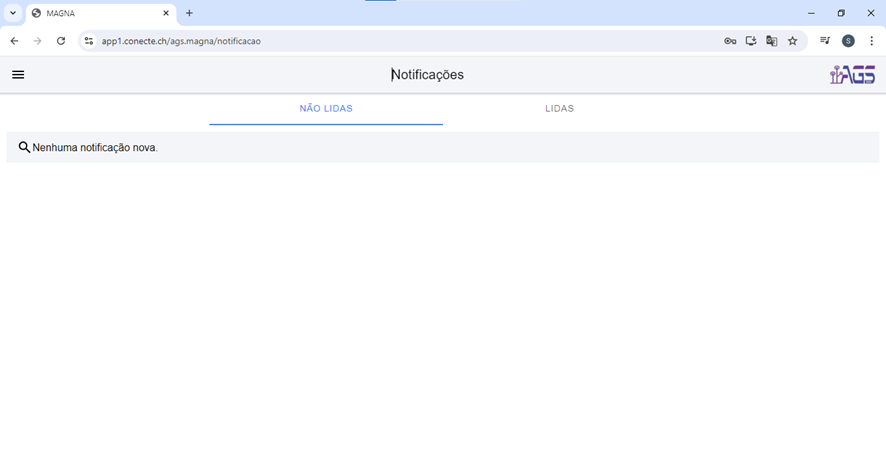Open the LIDAS notifications tab
The image size is (886, 469).
559,108
